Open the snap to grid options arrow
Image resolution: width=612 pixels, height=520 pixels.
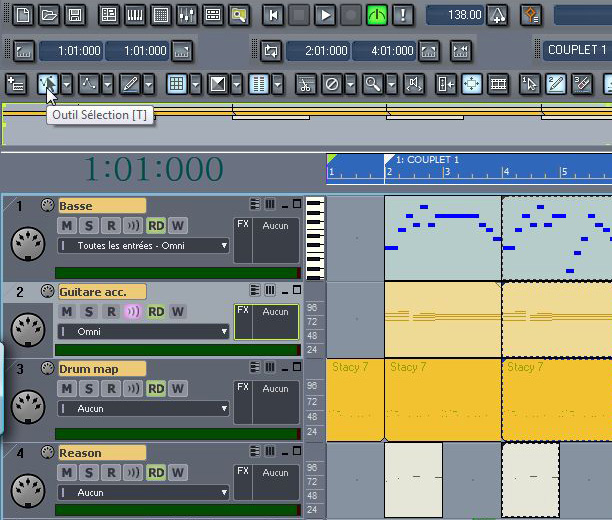196,84
